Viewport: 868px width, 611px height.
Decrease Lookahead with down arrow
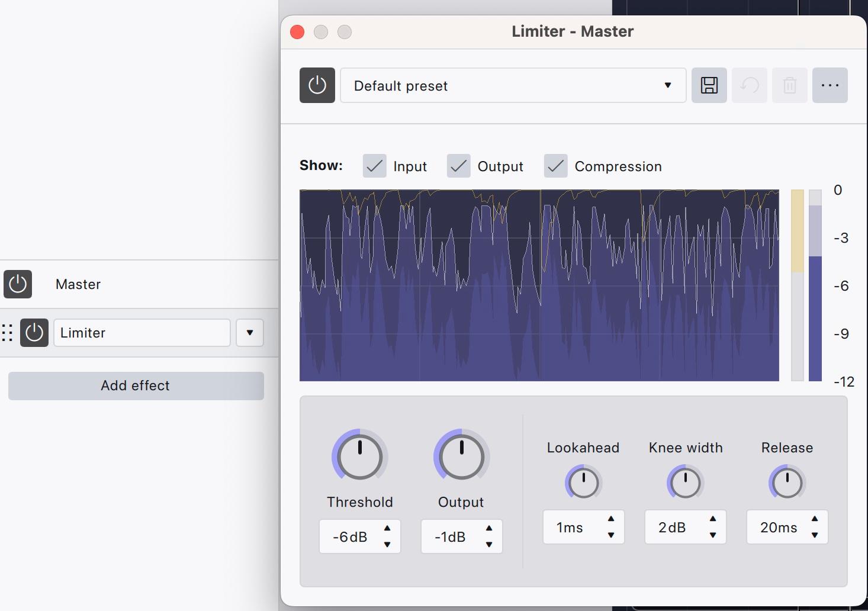pyautogui.click(x=611, y=535)
